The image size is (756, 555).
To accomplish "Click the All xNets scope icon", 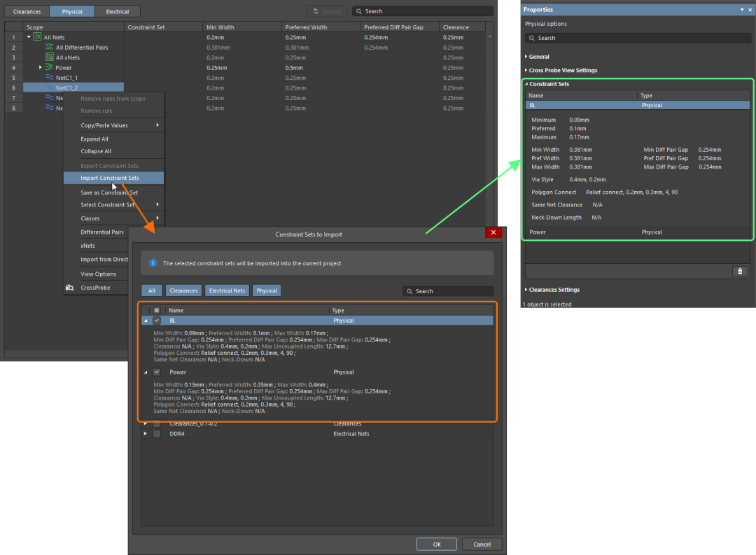I will pos(50,57).
